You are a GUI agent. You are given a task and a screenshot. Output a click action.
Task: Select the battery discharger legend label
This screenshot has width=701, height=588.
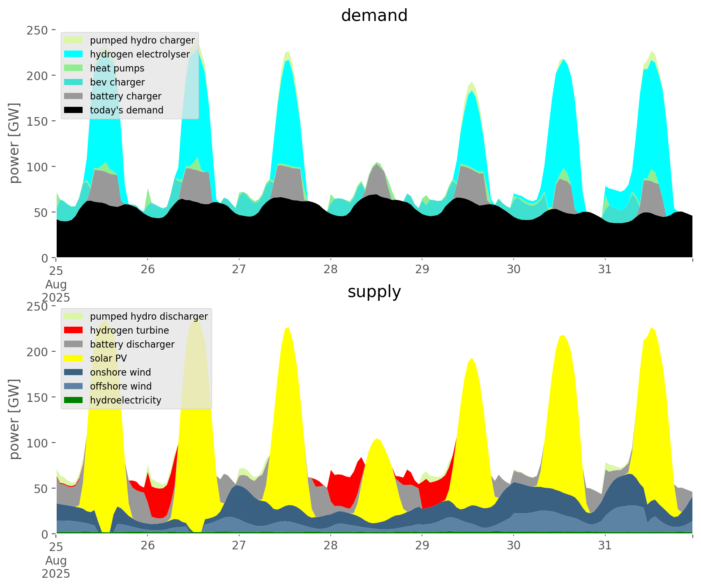[132, 344]
